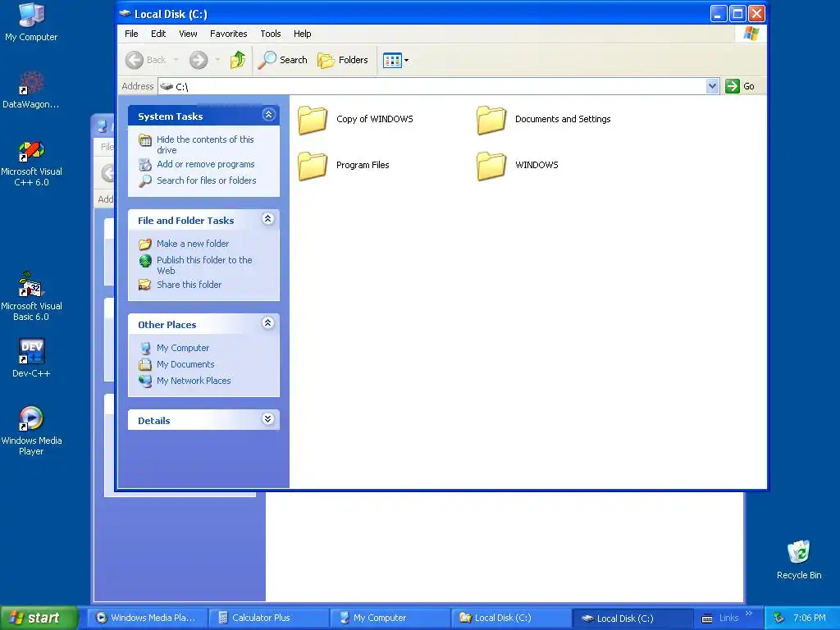Click the title bar drive icon
This screenshot has height=630, width=840.
coord(125,14)
